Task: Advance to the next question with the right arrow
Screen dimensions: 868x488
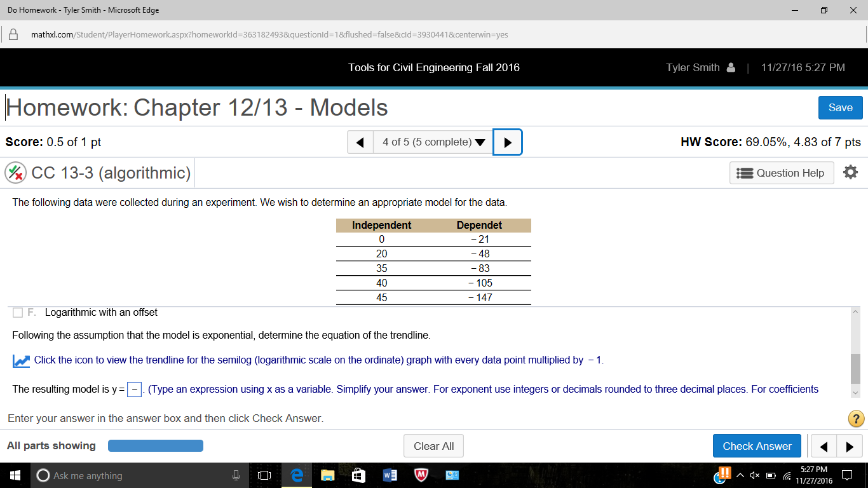Action: [507, 142]
